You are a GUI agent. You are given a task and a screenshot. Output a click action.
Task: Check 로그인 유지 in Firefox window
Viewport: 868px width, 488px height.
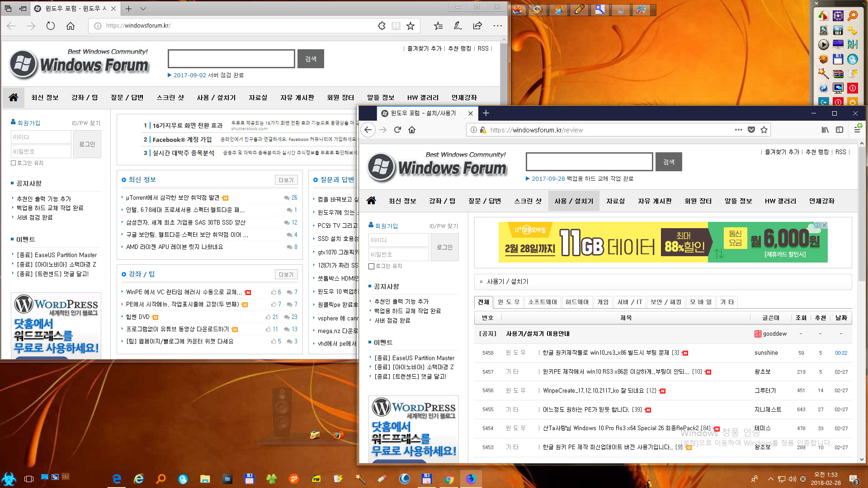(371, 266)
